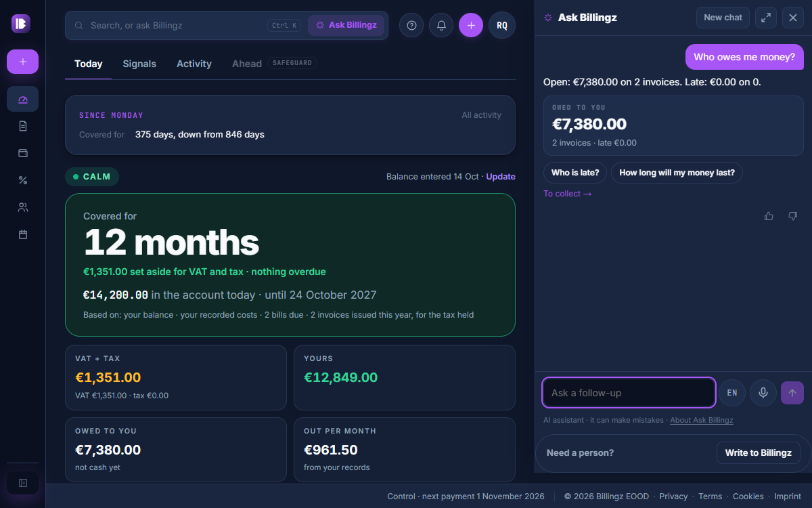Click 'Control · next payment 1 November 2026'

[466, 496]
